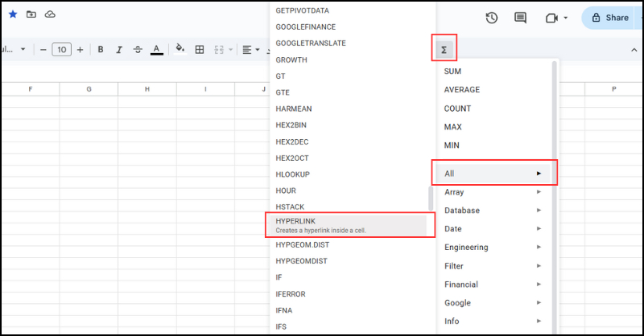
Task: Open the meeting options dropdown arrow
Action: coord(566,18)
